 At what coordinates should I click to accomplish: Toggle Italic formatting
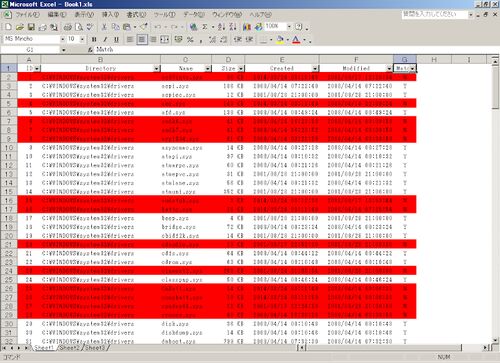click(x=105, y=40)
